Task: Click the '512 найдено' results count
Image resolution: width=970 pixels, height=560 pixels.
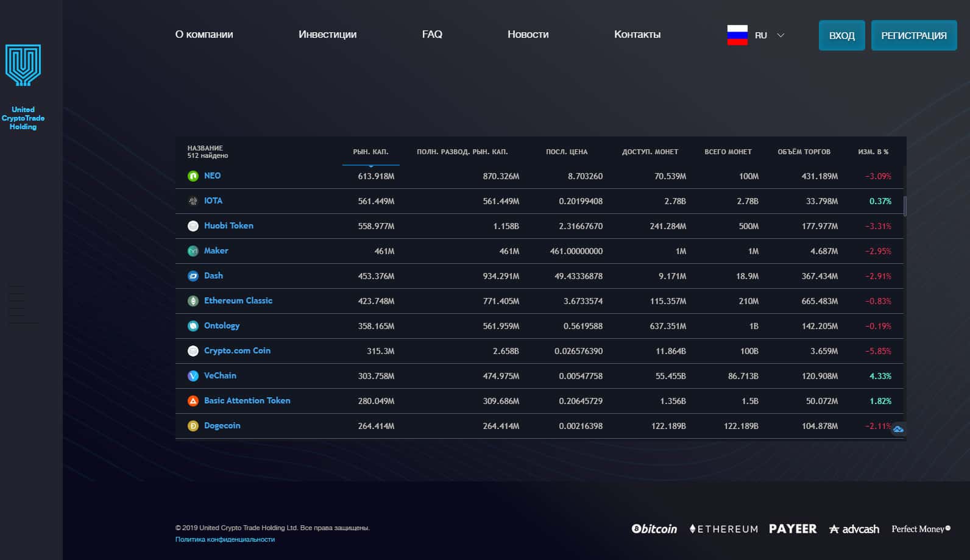Action: pos(208,155)
